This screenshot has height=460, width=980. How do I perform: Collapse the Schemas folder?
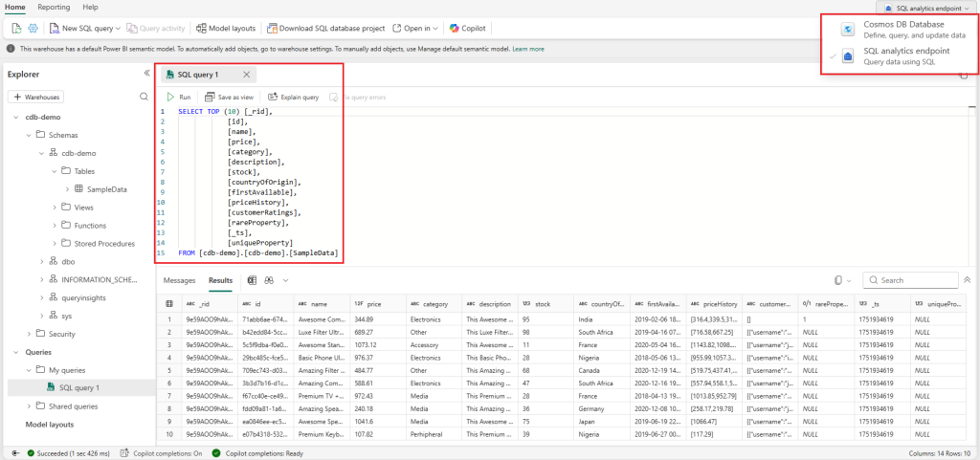click(29, 135)
